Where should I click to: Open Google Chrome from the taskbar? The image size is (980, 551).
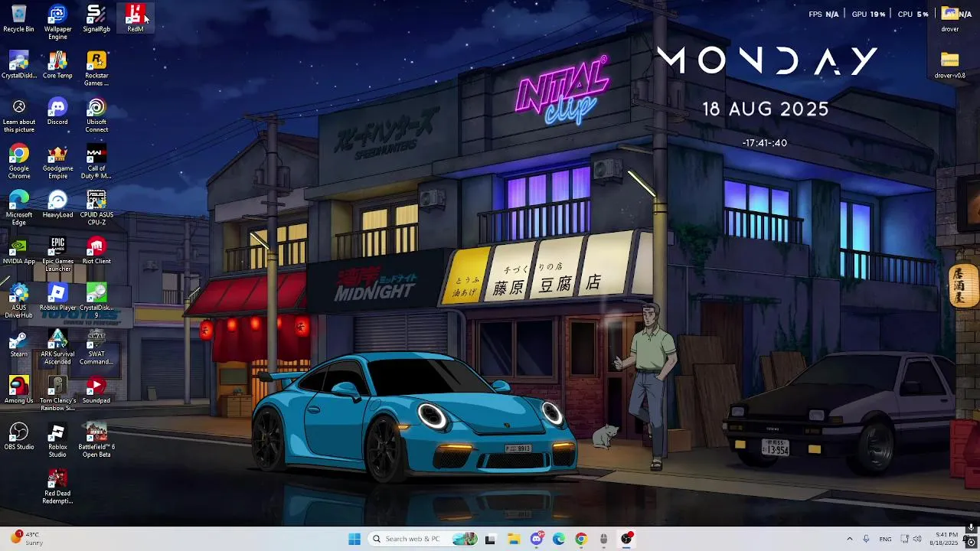click(581, 539)
